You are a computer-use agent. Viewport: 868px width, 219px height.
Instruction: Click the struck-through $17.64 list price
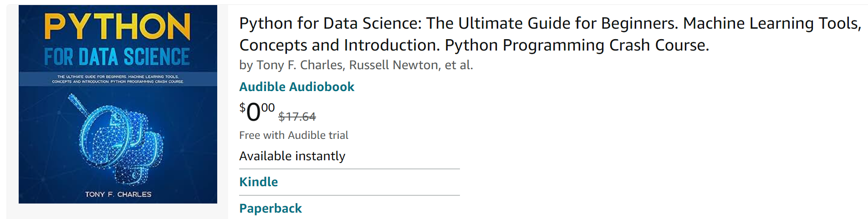[297, 117]
